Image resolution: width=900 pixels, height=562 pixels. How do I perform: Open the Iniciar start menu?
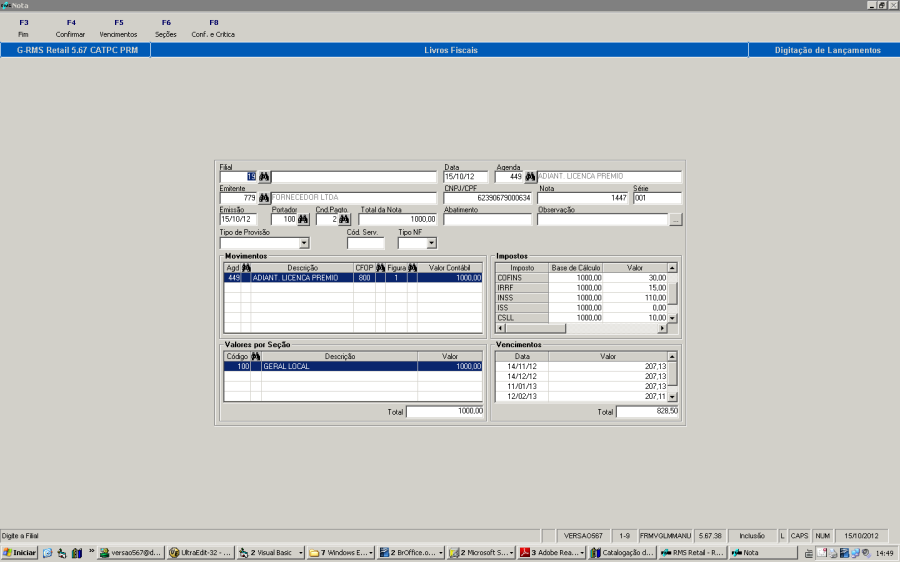[20, 553]
